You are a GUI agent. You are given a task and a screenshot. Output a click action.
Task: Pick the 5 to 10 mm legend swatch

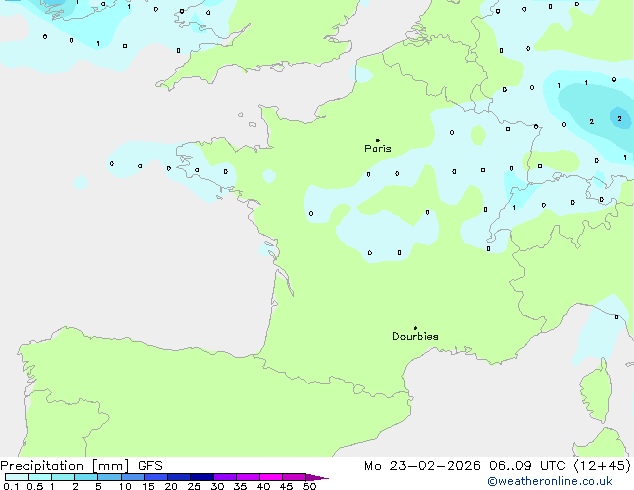coord(109,477)
